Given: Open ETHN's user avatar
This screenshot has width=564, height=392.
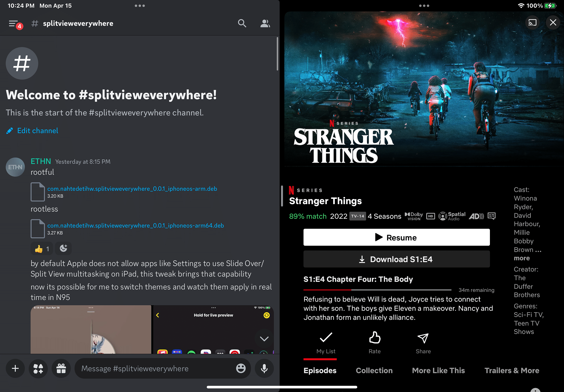Looking at the screenshot, I should (15, 167).
